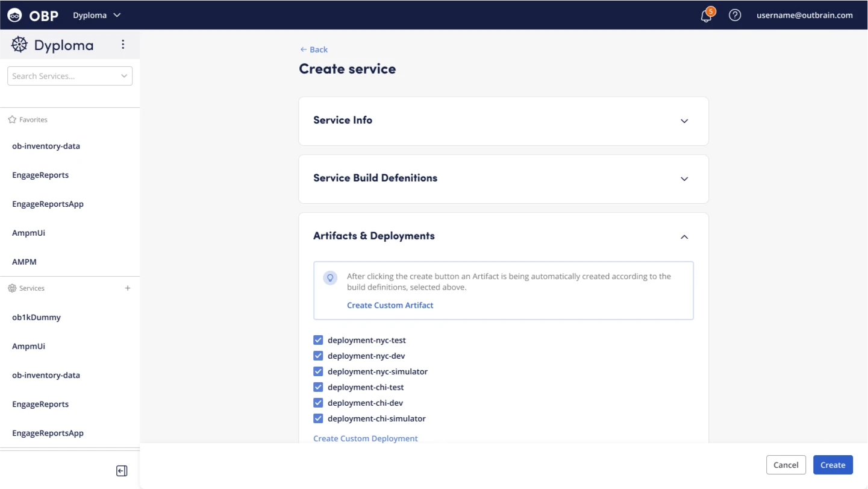Click the lightbulb hint icon

(330, 277)
